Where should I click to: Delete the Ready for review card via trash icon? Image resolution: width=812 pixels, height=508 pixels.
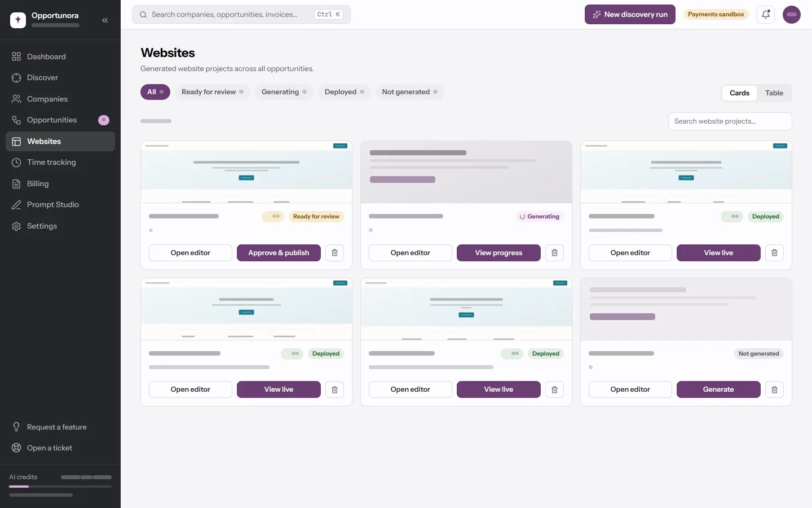pyautogui.click(x=334, y=253)
